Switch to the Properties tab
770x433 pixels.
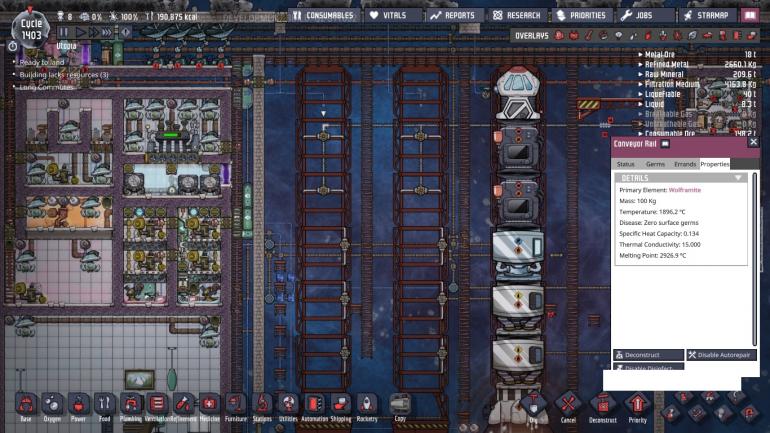[715, 164]
